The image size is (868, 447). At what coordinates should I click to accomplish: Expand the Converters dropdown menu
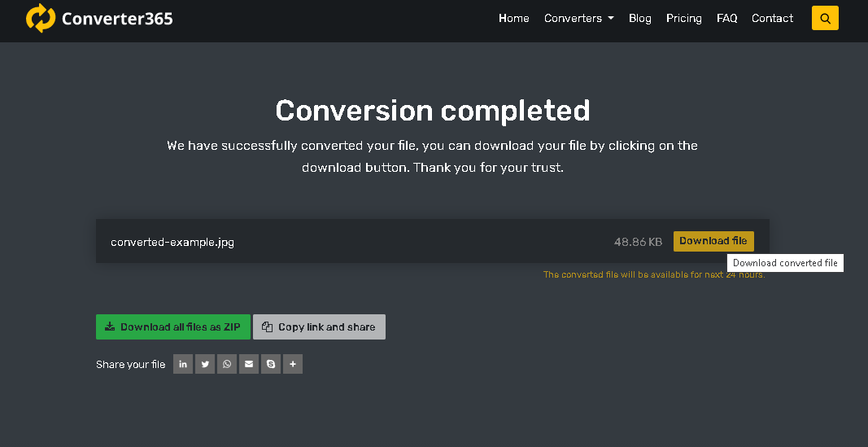(578, 18)
